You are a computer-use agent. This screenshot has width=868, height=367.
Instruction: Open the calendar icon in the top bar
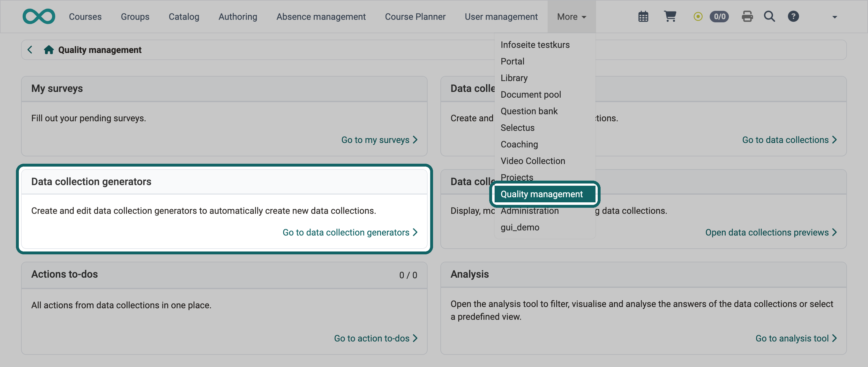tap(643, 17)
